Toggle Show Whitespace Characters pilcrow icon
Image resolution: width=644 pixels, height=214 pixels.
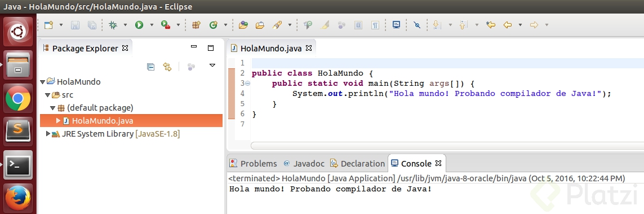click(375, 25)
